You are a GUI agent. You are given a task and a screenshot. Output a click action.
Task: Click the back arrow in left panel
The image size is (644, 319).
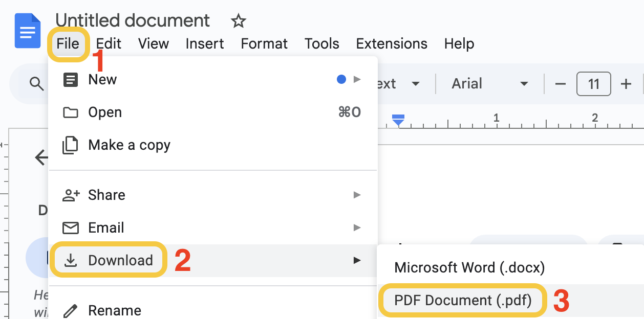41,157
